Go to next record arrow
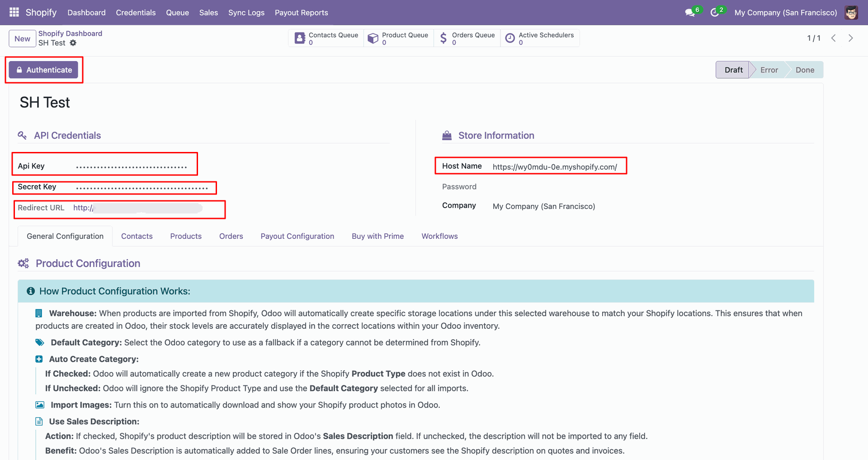 tap(851, 38)
